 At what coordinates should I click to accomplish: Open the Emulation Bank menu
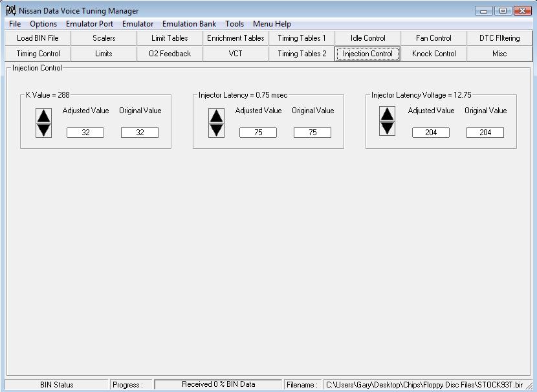click(x=189, y=24)
